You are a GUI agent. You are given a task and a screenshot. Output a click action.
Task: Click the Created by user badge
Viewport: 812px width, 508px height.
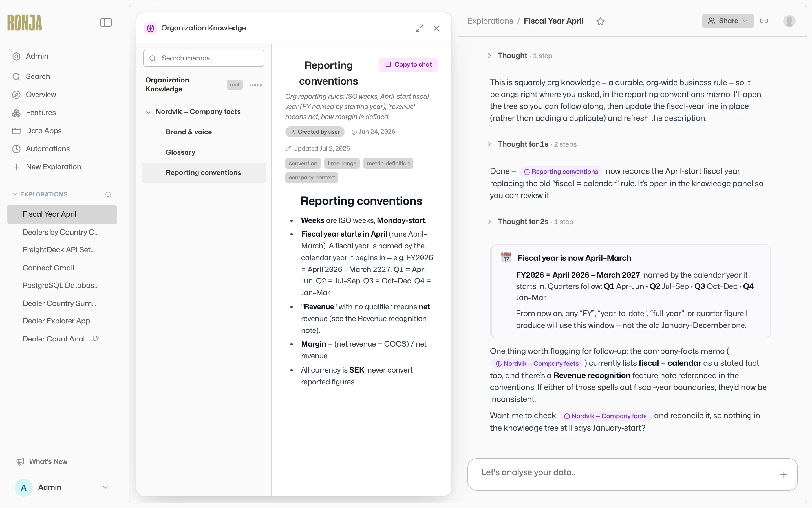tap(315, 132)
